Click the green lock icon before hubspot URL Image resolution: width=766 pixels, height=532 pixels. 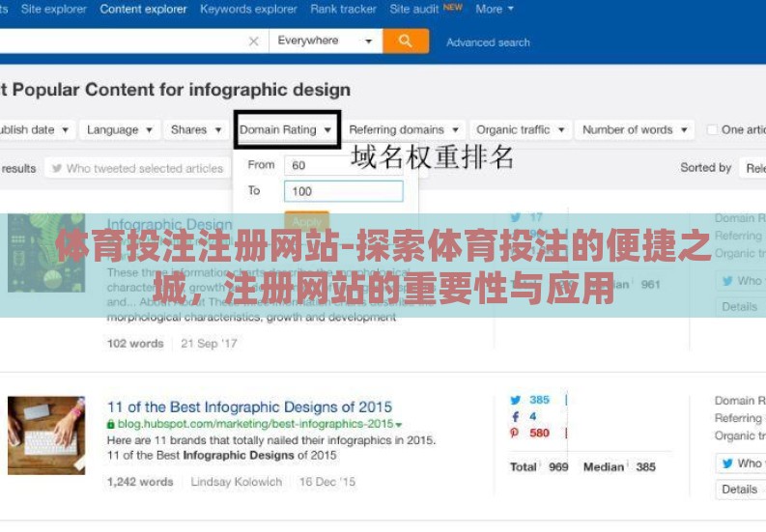click(111, 424)
